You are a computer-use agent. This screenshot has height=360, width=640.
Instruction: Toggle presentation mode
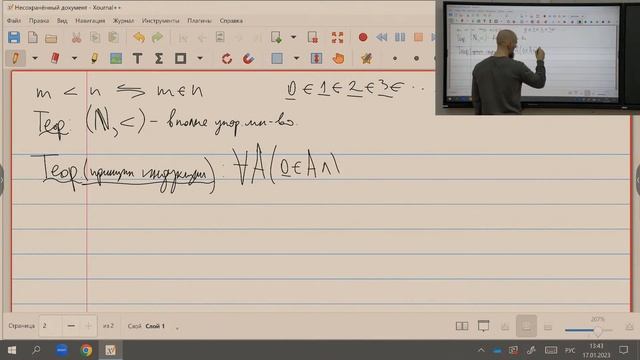click(483, 326)
